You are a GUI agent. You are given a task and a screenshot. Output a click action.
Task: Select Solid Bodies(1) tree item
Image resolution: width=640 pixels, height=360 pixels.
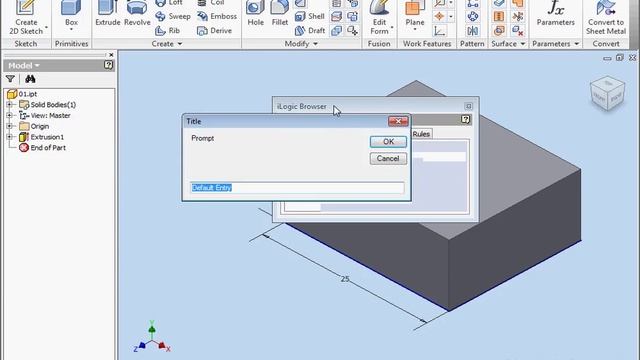pyautogui.click(x=48, y=105)
